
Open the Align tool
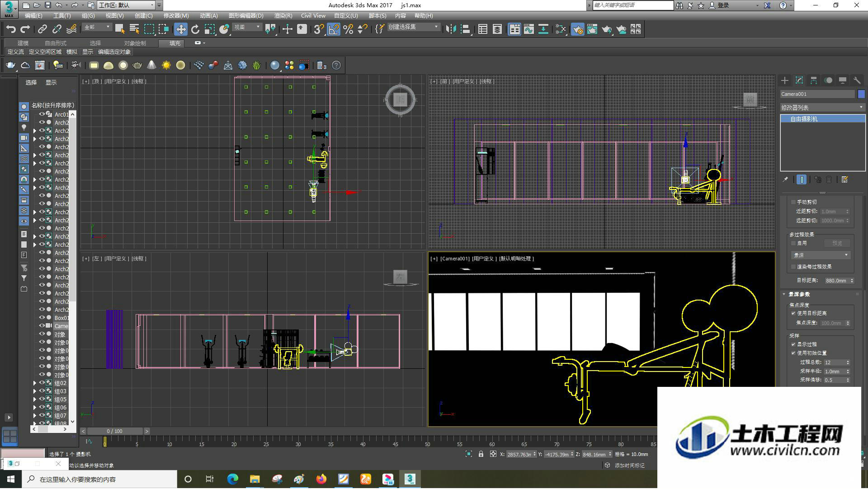[x=465, y=29]
